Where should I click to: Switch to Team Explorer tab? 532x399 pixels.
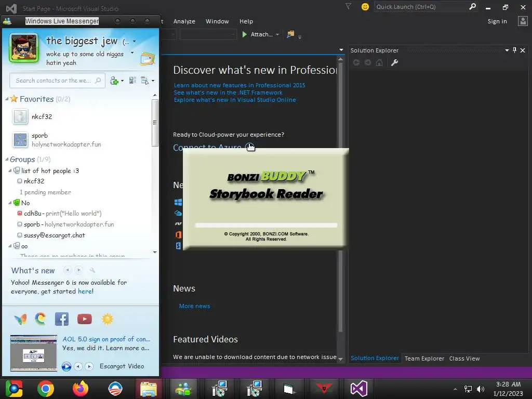424,358
